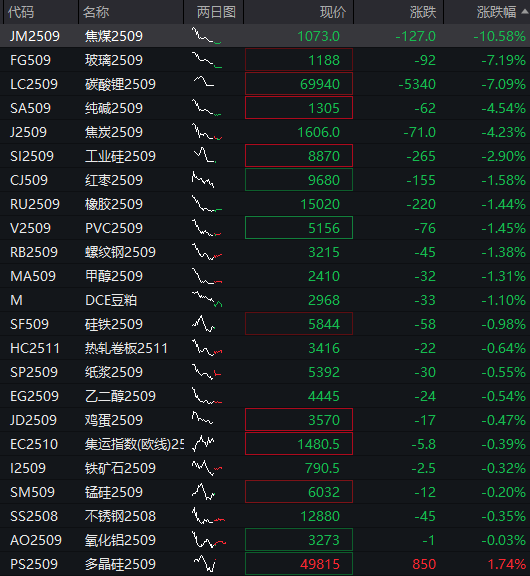Click the -10.58% change percentage
This screenshot has height=576, width=530.
point(499,36)
